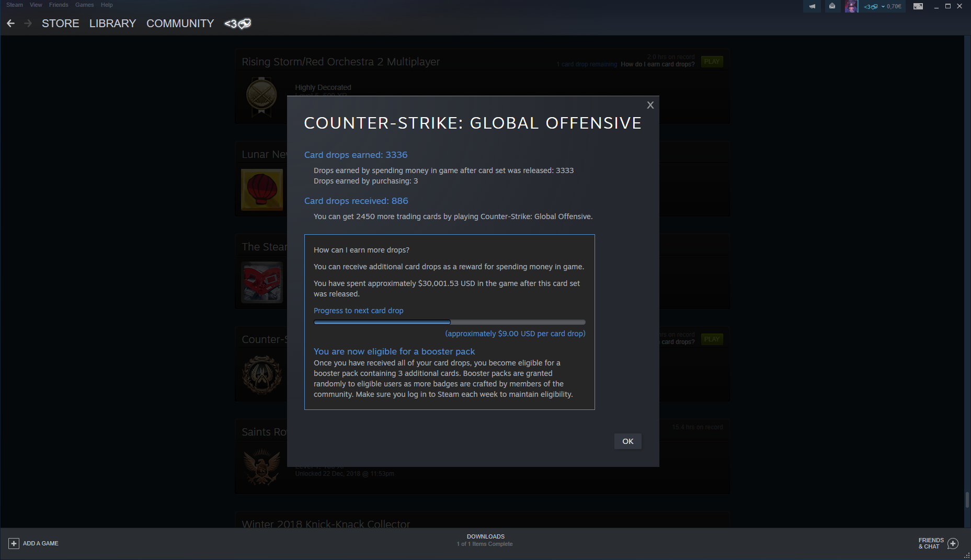Switch to Big Picture mode
The image size is (971, 560).
tap(918, 6)
